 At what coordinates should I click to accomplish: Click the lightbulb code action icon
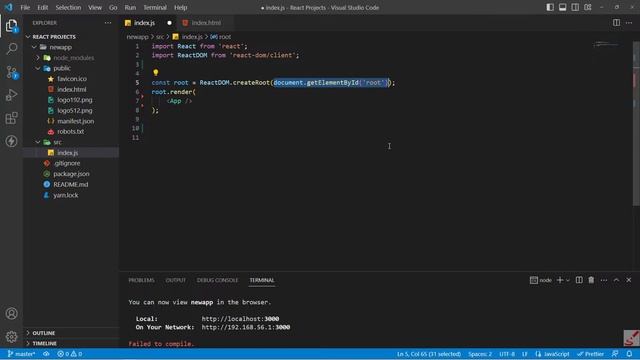(x=156, y=73)
